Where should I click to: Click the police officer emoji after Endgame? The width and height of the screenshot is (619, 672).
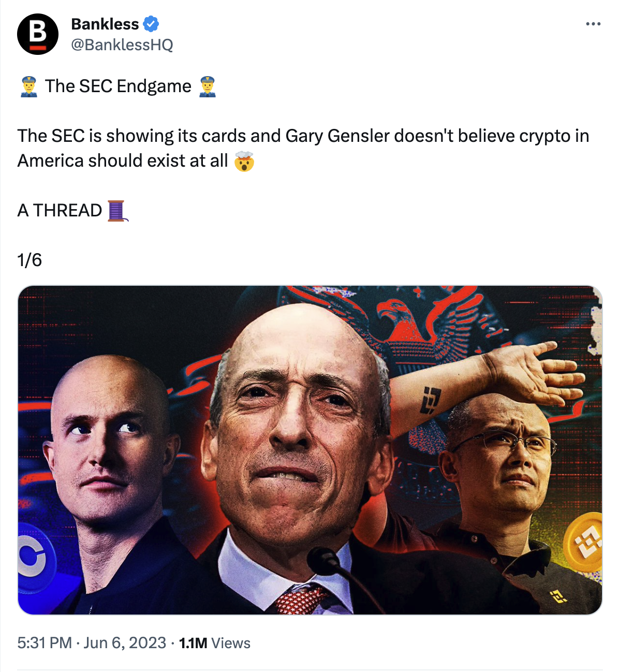pyautogui.click(x=208, y=86)
